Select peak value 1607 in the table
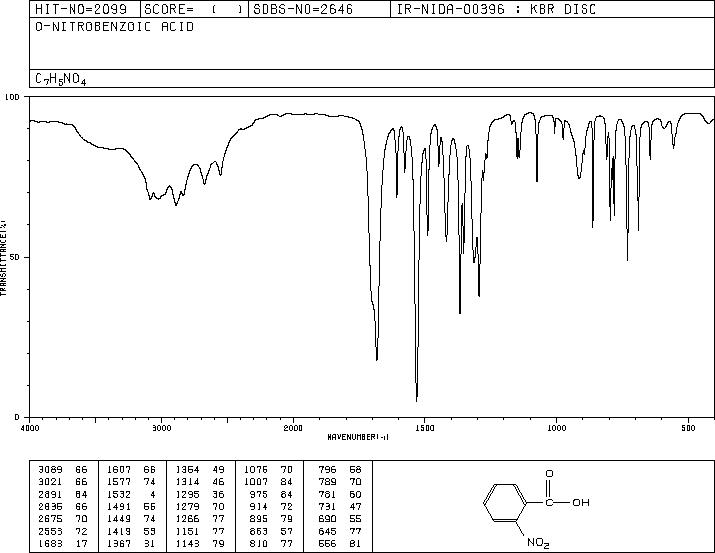Screen dimensions: 715x553 click(x=119, y=470)
